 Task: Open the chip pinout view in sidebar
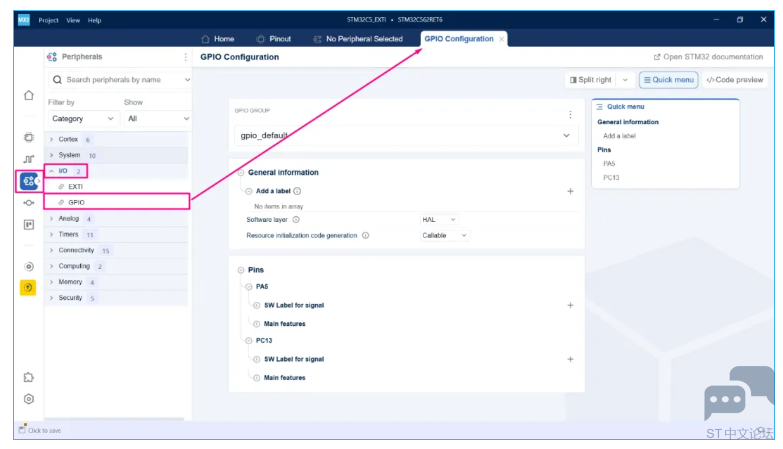(29, 137)
